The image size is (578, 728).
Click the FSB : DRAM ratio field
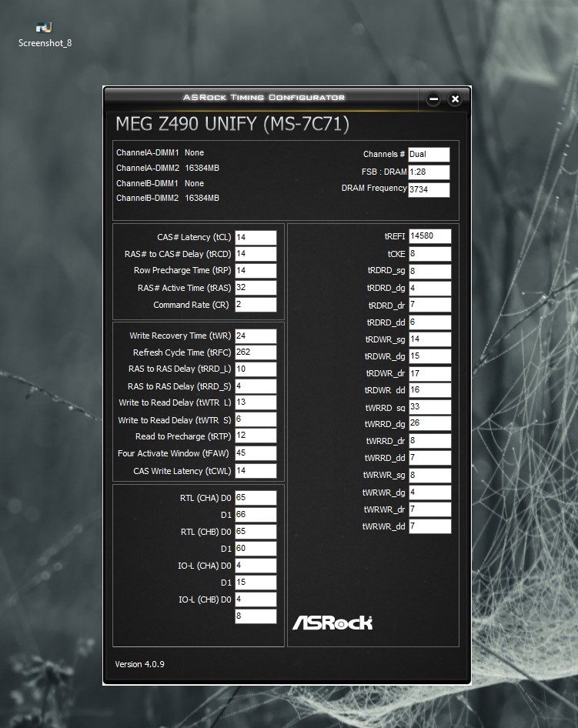click(x=429, y=172)
